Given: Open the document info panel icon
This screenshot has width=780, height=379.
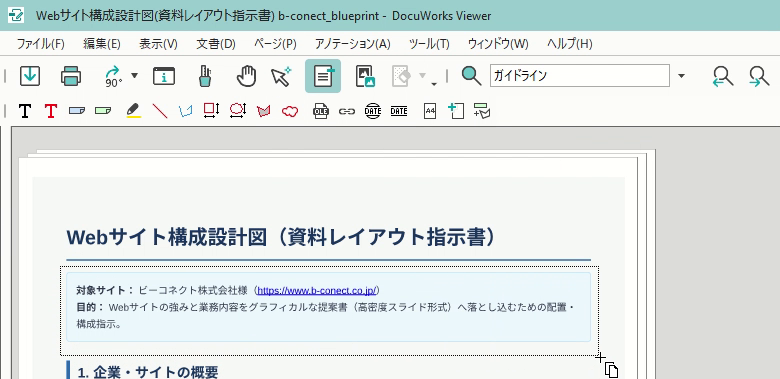Looking at the screenshot, I should 164,76.
